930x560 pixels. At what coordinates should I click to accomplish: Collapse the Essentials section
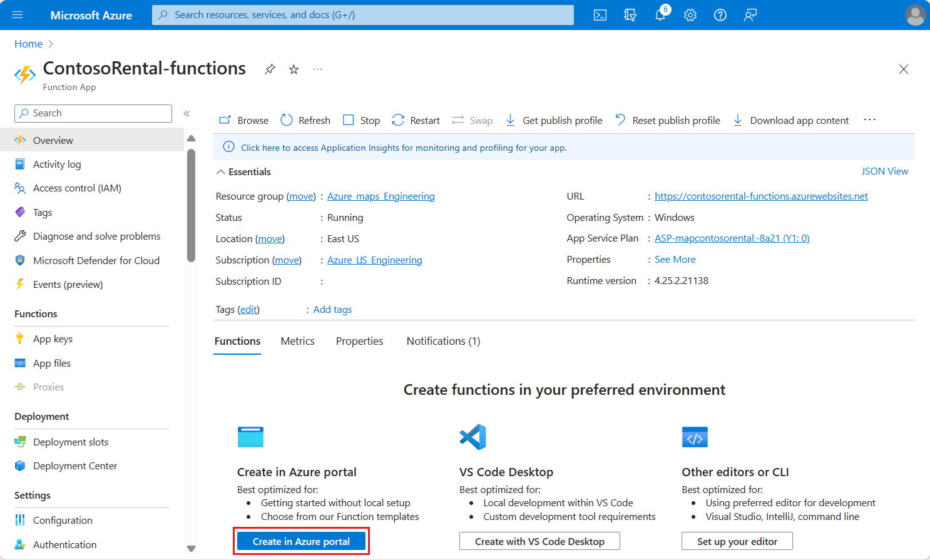[x=243, y=172]
